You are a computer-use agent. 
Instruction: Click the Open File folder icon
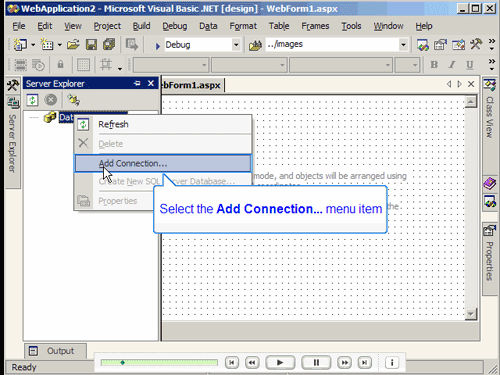[73, 44]
